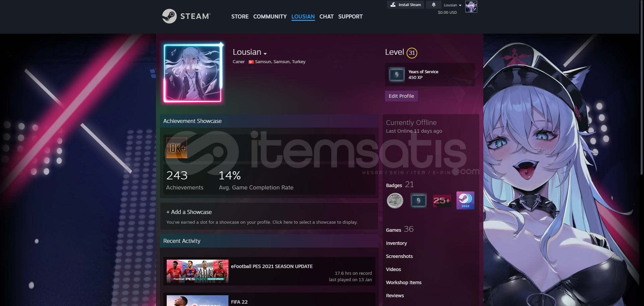Open the Steam 2022 replay badge
Image resolution: width=644 pixels, height=306 pixels.
[x=465, y=201]
